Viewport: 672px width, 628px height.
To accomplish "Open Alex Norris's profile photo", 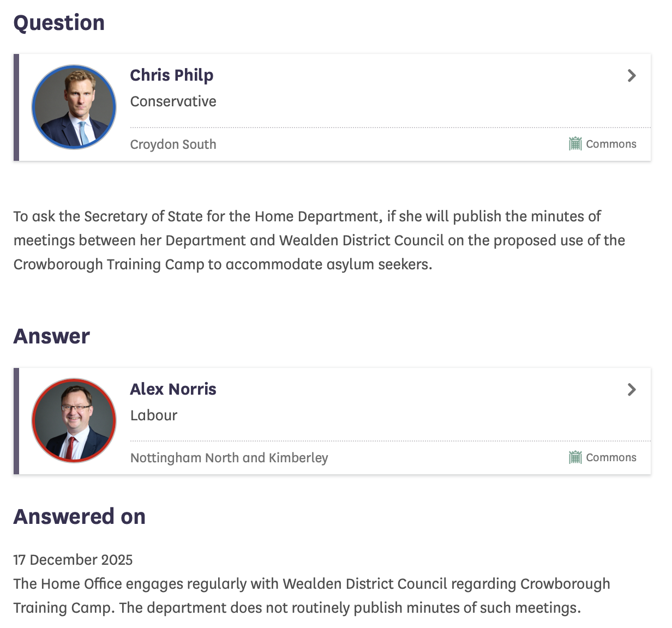I will coord(74,421).
